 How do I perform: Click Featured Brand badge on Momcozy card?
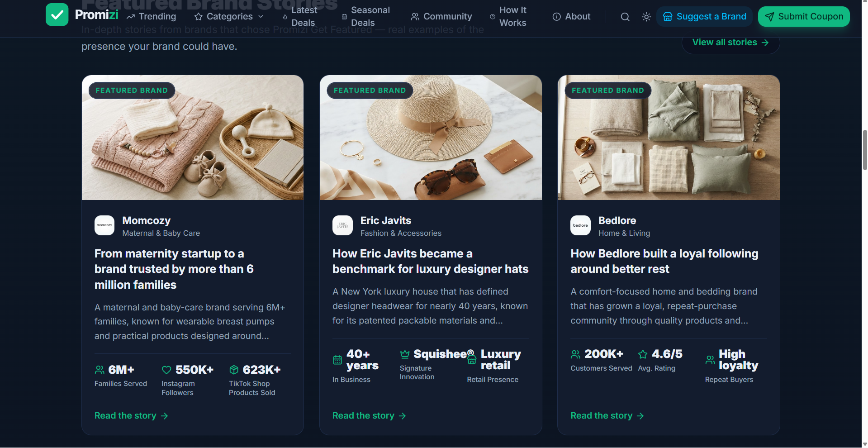pos(132,91)
